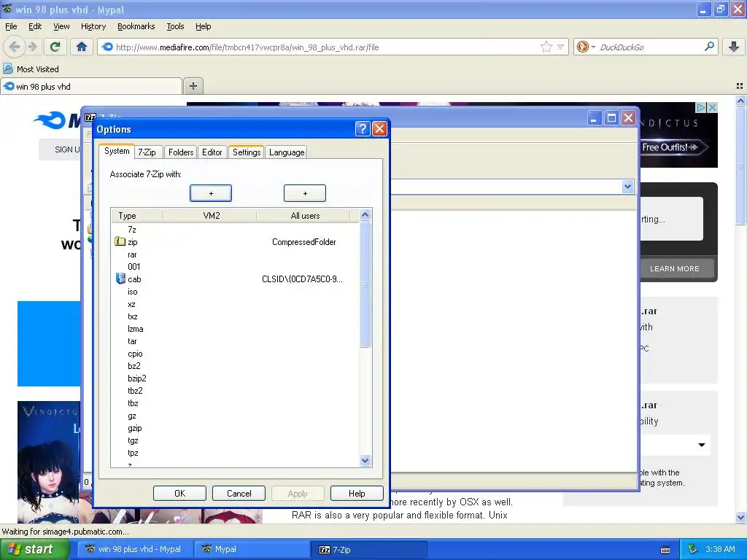747x560 pixels.
Task: Click the Free Outfits ad banner
Action: [x=673, y=147]
